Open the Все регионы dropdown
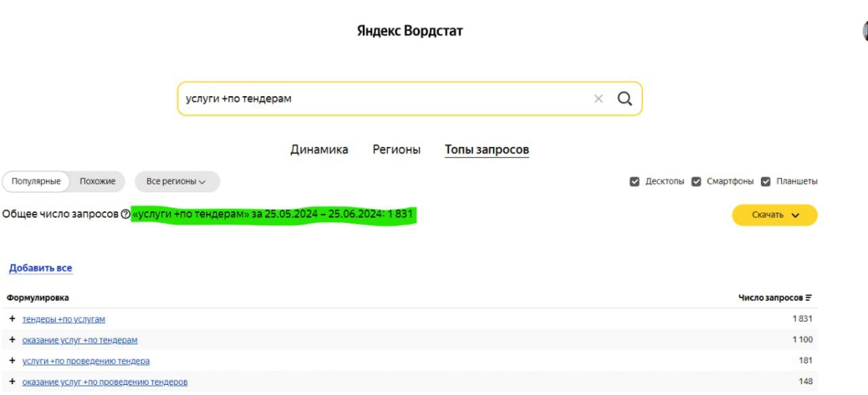Image resolution: width=868 pixels, height=395 pixels. pos(177,182)
